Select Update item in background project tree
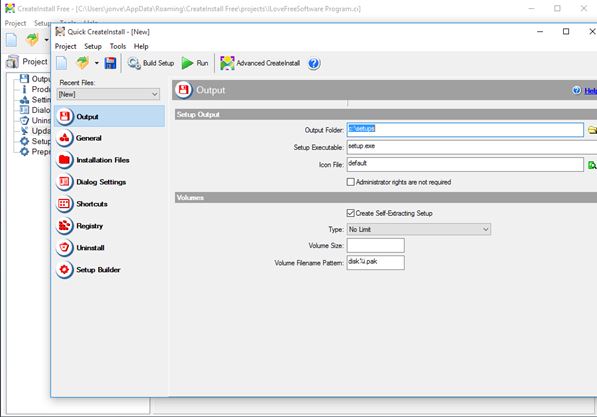597x417 pixels. tap(35, 131)
